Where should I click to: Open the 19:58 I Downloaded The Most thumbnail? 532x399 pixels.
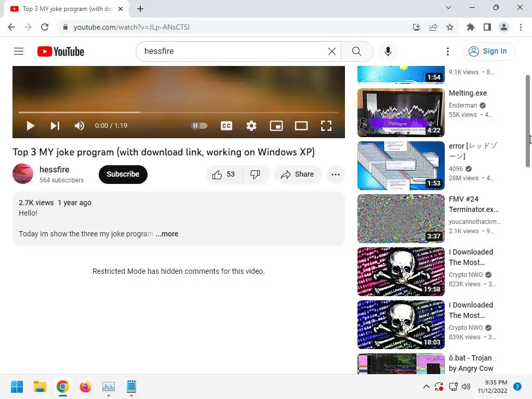[x=401, y=271]
